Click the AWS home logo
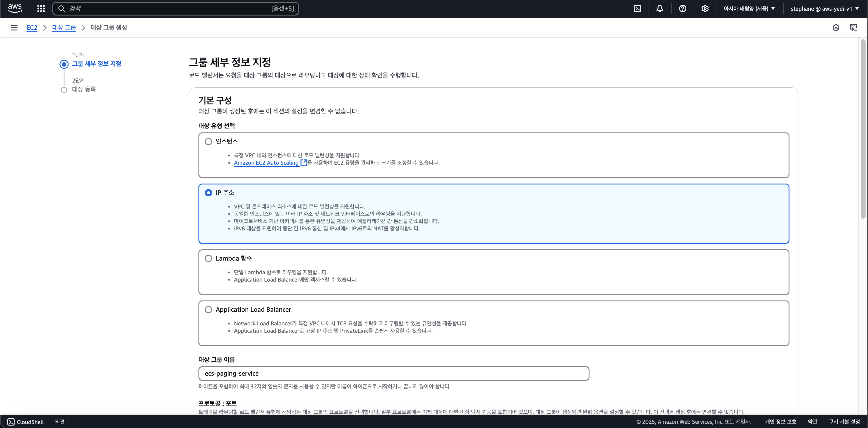Image resolution: width=868 pixels, height=428 pixels. pyautogui.click(x=15, y=8)
